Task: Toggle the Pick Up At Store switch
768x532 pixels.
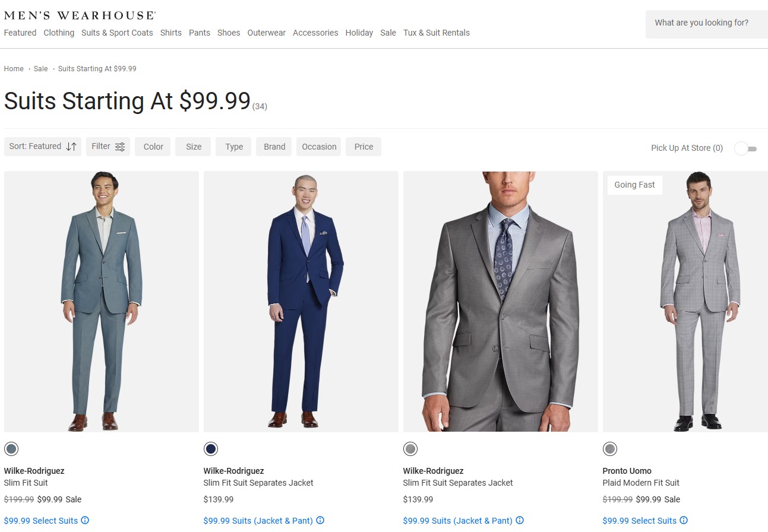Action: [745, 148]
